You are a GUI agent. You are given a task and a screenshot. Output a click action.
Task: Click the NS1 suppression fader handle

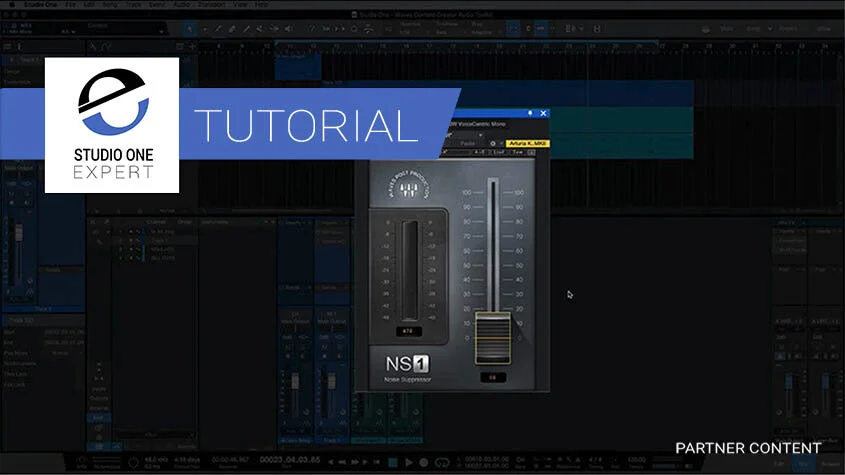493,338
